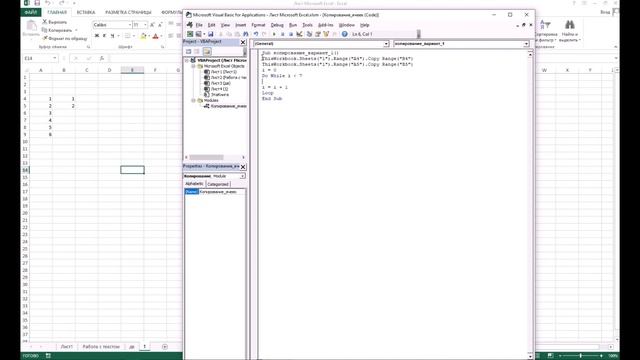Screen dimensions: 640x360
Task: Click in the Excel Name Box field
Action: [x=38, y=58]
